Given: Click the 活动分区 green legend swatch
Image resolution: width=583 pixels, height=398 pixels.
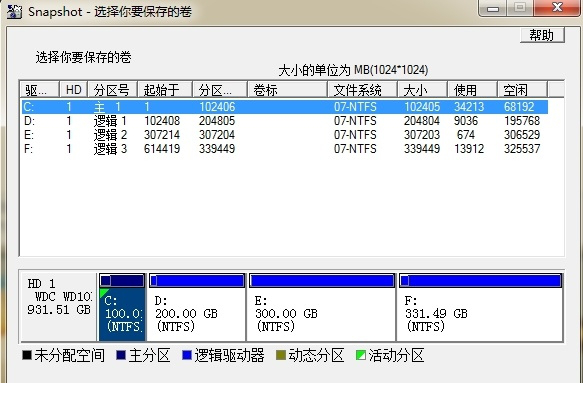Looking at the screenshot, I should pos(361,355).
